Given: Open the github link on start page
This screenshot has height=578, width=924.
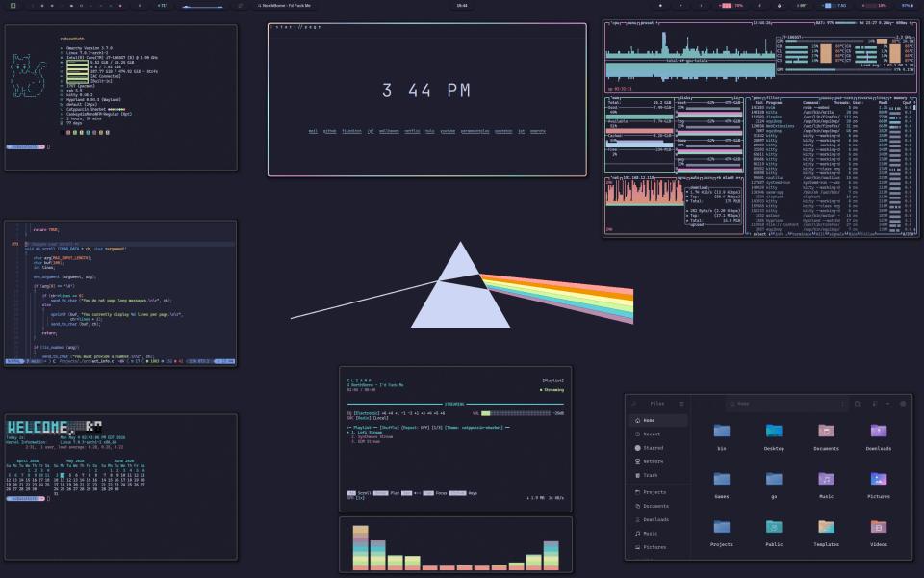Looking at the screenshot, I should [329, 132].
